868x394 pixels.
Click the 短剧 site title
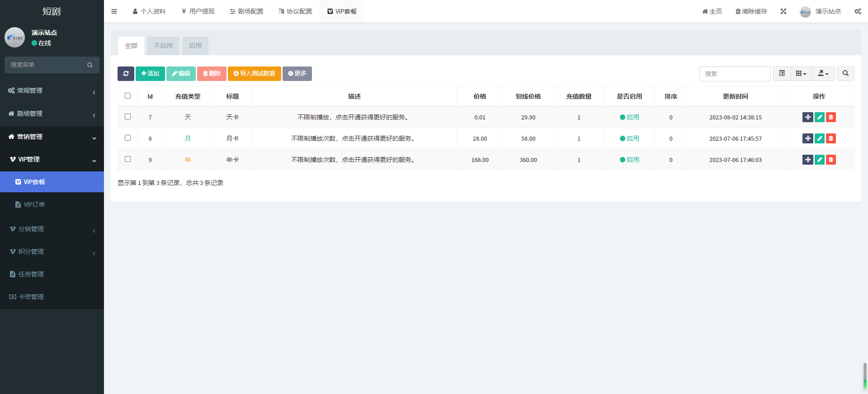click(52, 11)
